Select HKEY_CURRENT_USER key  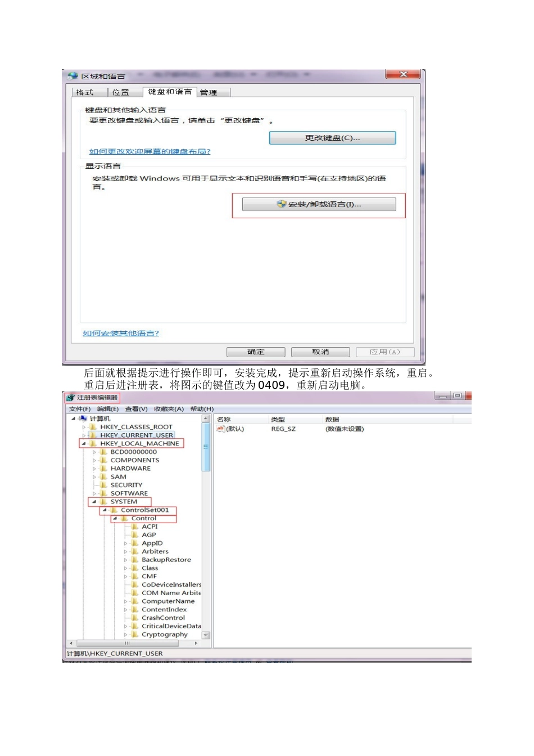pyautogui.click(x=137, y=435)
